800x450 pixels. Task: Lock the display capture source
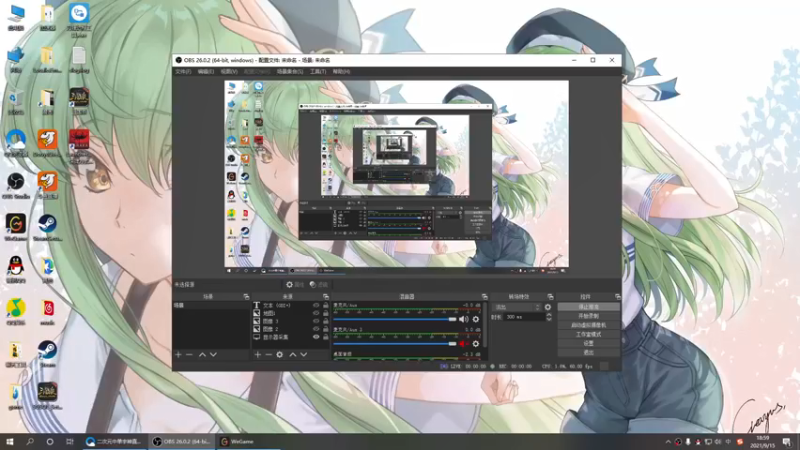click(326, 337)
